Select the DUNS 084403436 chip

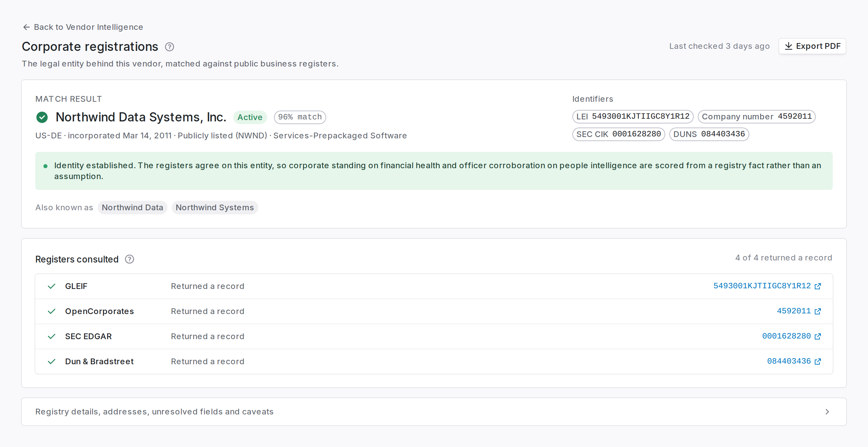click(709, 134)
